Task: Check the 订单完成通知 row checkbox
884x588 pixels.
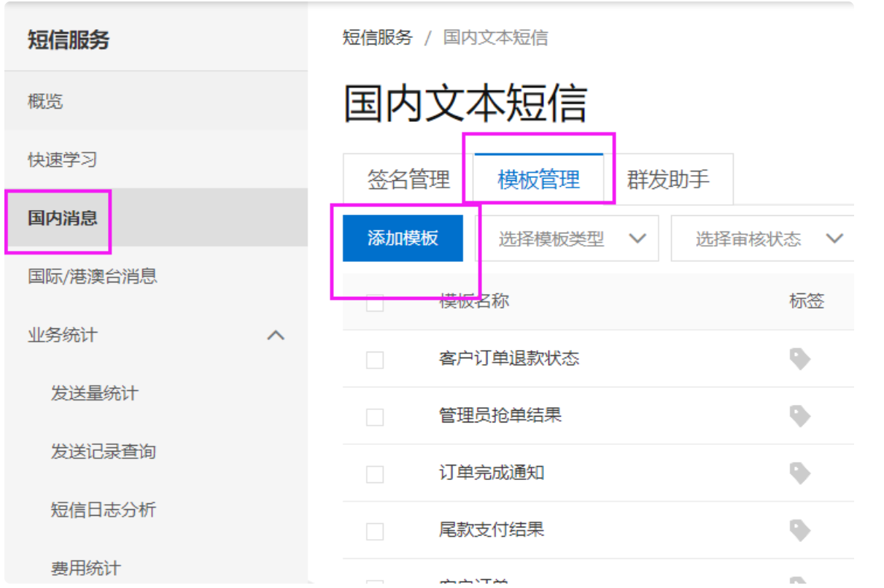Action: pyautogui.click(x=375, y=474)
